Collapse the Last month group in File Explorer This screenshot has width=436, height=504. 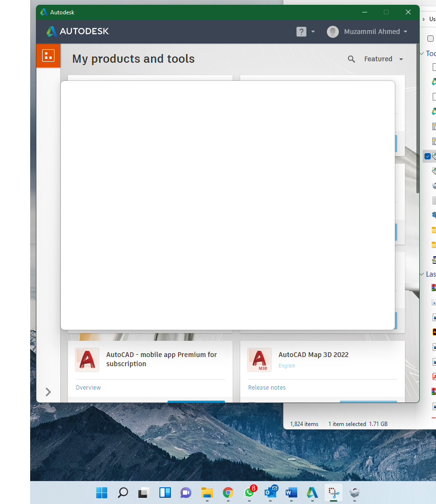point(423,274)
